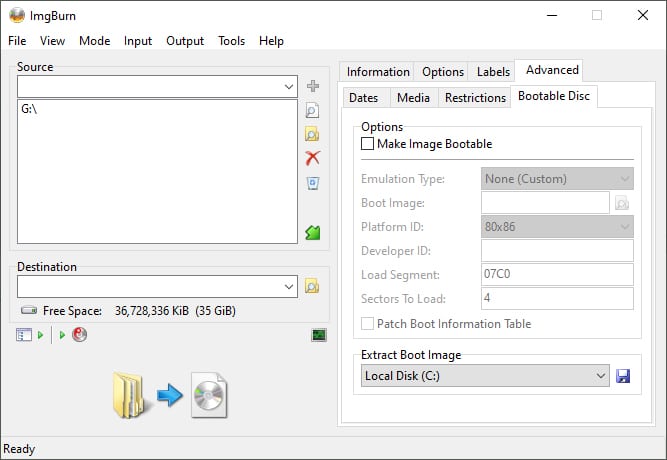667x460 pixels.
Task: Open the Input menu
Action: tap(138, 41)
